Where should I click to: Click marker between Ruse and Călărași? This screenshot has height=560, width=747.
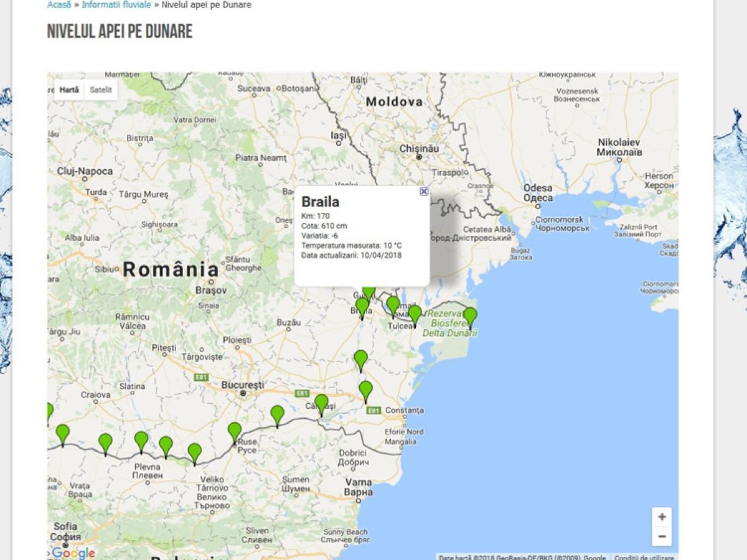(277, 414)
